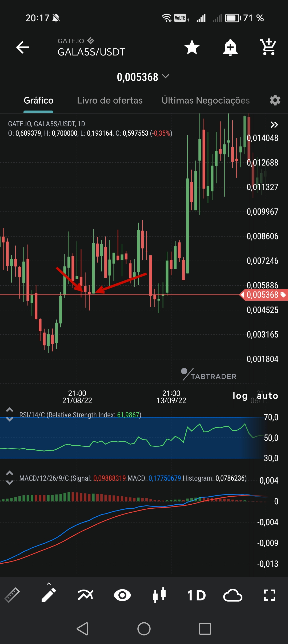288x644 pixels.
Task: Tap the muted notifications bell in status bar
Action: pyautogui.click(x=56, y=18)
